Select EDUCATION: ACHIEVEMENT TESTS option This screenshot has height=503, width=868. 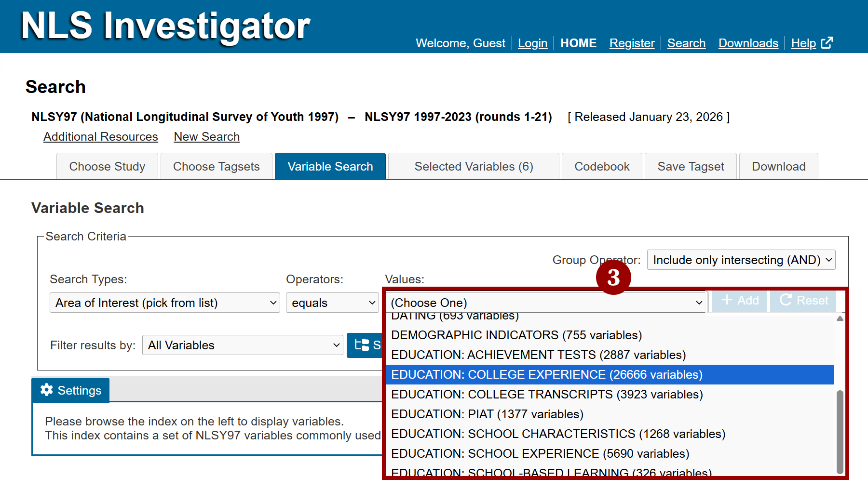point(610,355)
